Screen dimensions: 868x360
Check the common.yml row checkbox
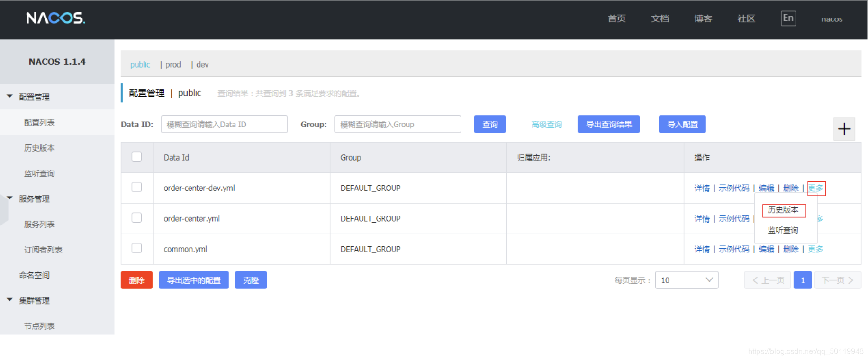coord(137,248)
